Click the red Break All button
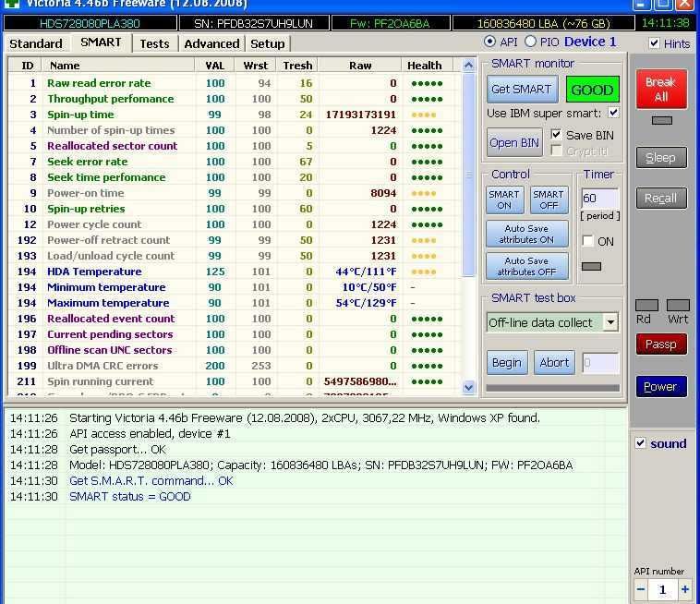The width and height of the screenshot is (700, 604). pos(661,90)
